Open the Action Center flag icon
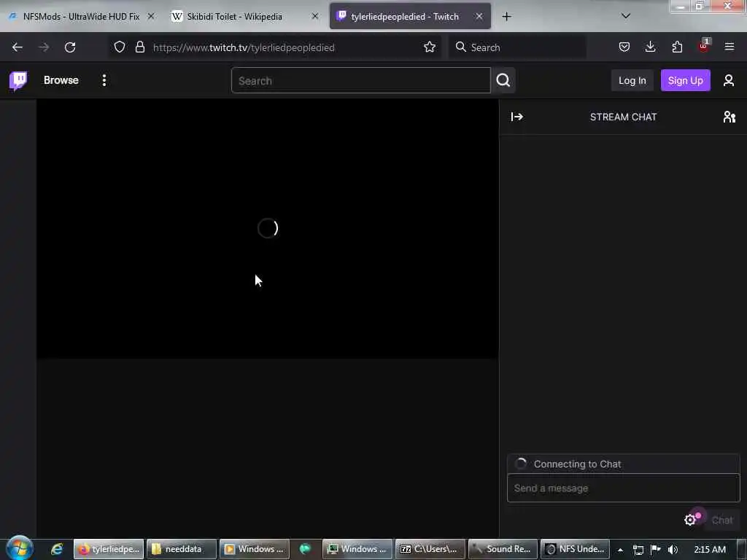Screen dimensions: 747x560 656,550
